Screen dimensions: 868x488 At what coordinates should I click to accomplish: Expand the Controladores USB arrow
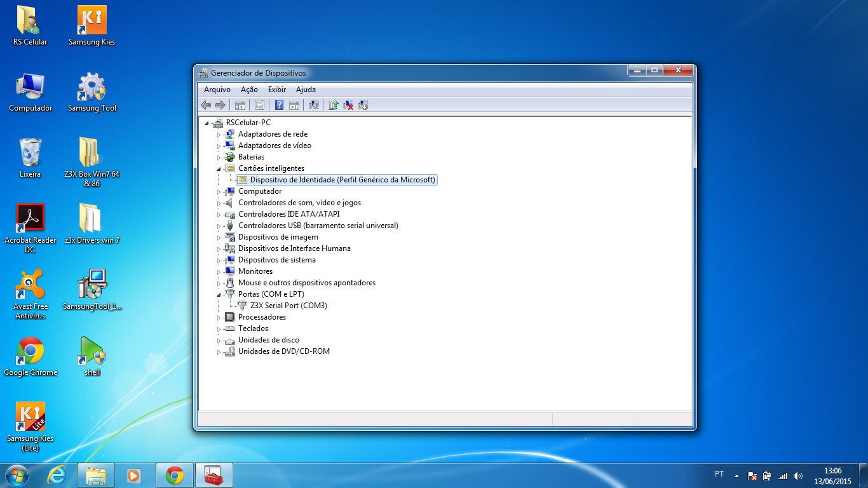tap(219, 226)
